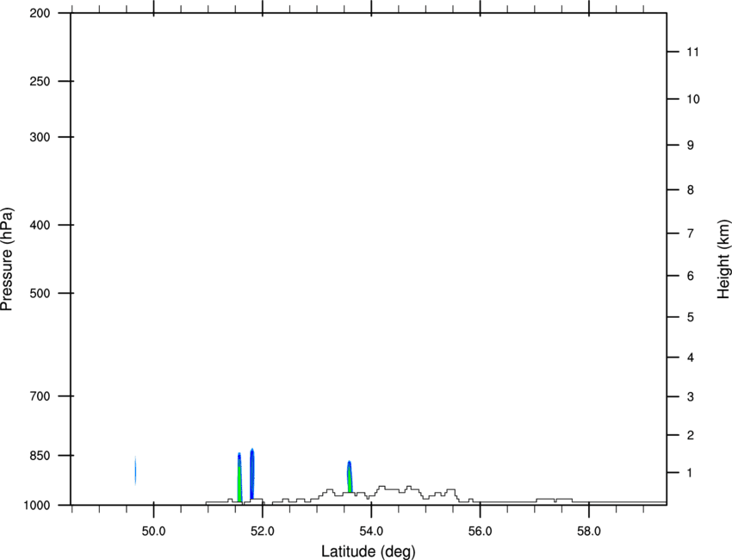Select the 700 pressure tick label
The image size is (732, 560).
click(40, 396)
